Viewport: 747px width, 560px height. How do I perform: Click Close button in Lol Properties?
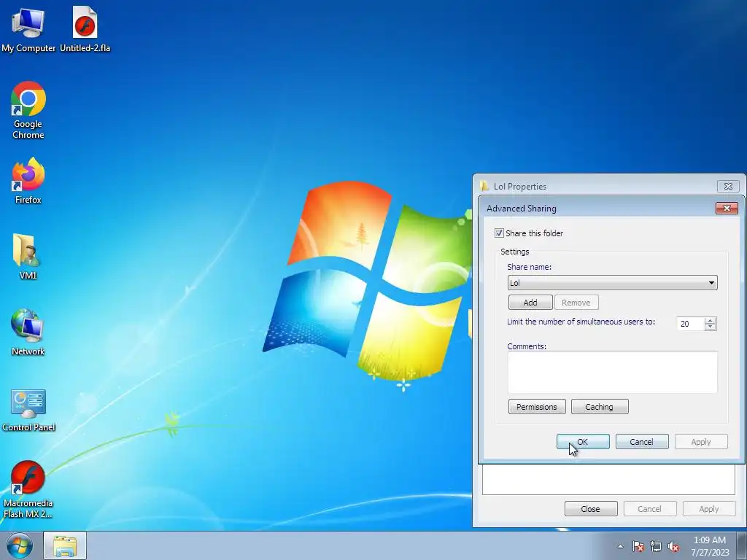pyautogui.click(x=591, y=508)
